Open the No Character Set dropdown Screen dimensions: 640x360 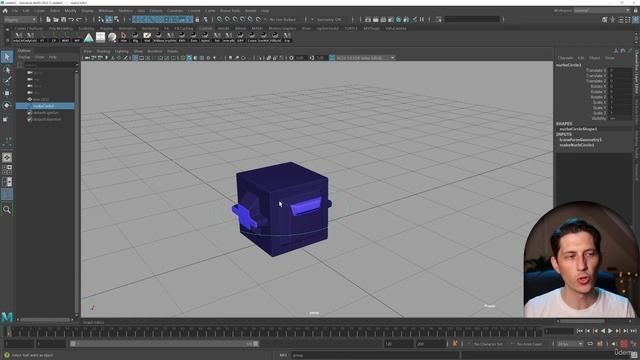click(489, 344)
